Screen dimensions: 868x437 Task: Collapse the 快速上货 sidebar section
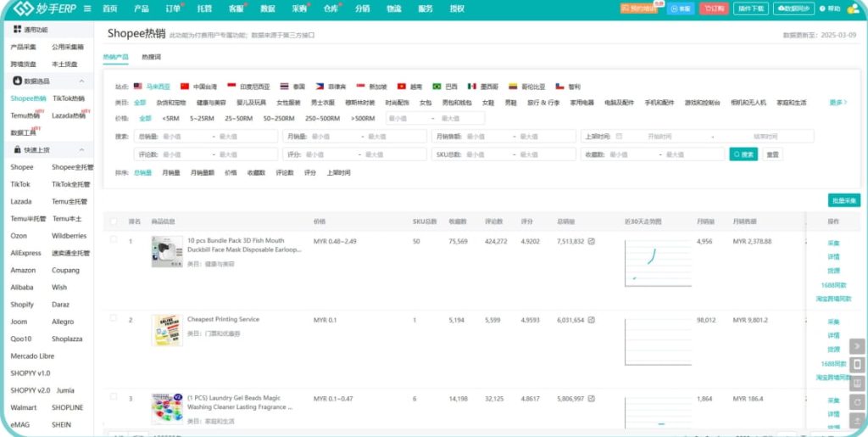(81, 150)
